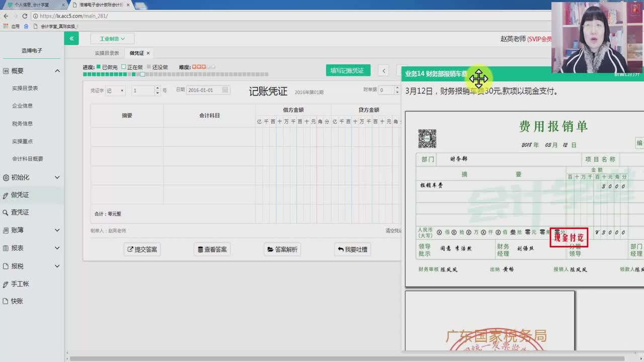Screen dimensions: 644x362
Task: Click the 概要 grid icon
Action: click(x=6, y=71)
